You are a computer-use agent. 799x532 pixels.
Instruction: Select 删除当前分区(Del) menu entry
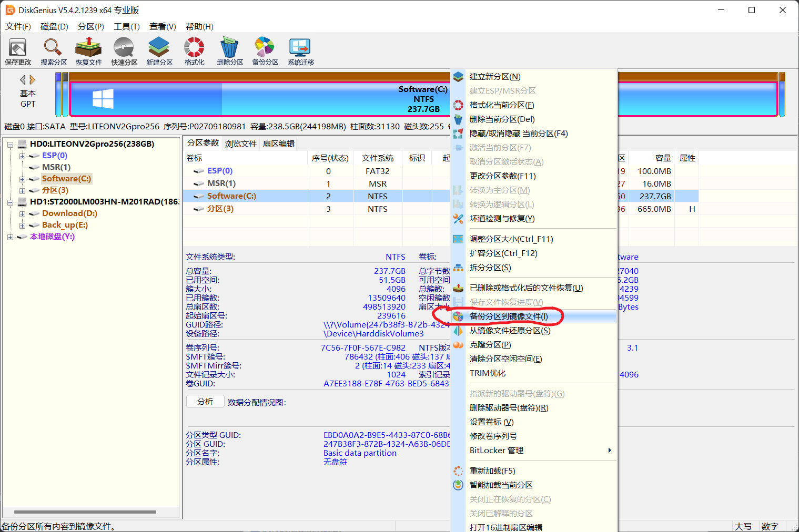pos(533,119)
